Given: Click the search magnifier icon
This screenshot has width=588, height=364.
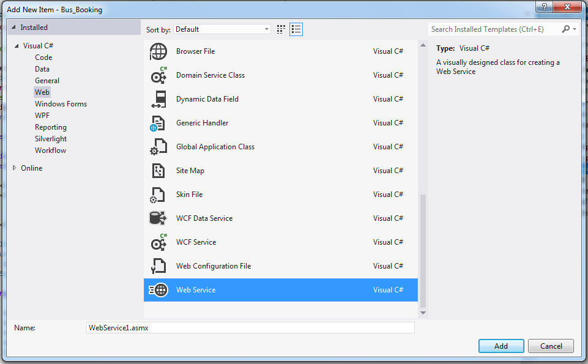Looking at the screenshot, I should click(x=565, y=29).
